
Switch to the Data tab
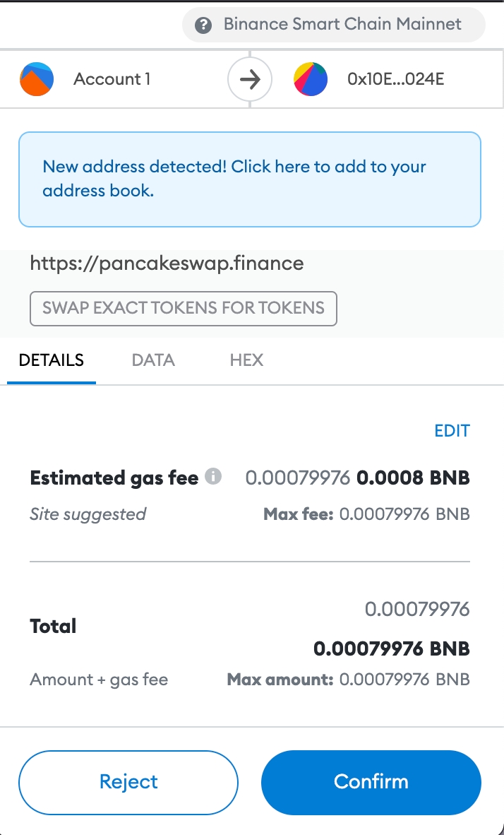pyautogui.click(x=153, y=360)
